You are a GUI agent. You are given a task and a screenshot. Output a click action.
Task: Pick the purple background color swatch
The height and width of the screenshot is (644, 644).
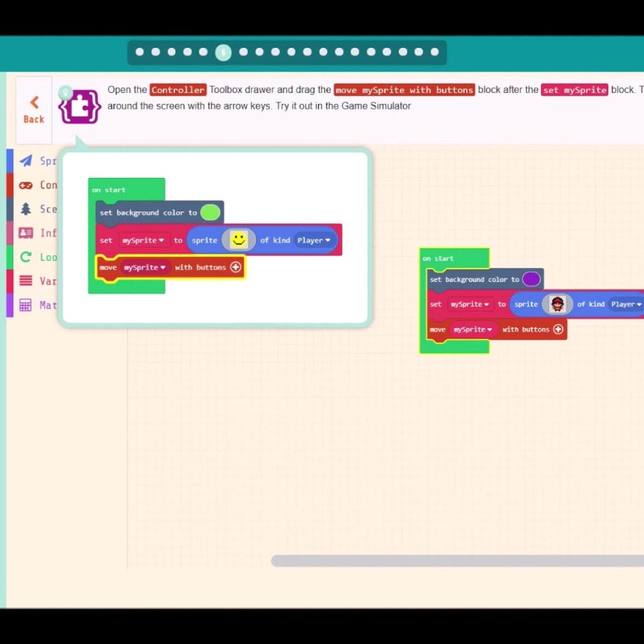(x=531, y=279)
